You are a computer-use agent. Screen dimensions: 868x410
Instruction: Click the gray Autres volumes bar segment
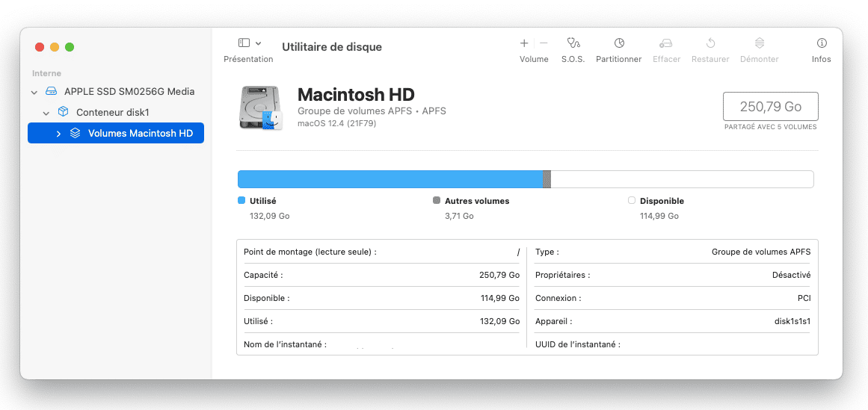pyautogui.click(x=547, y=179)
